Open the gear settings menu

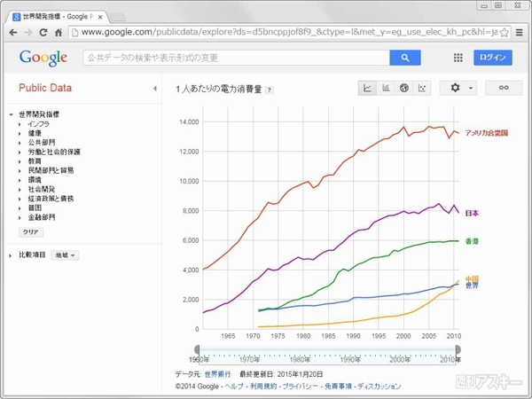458,88
